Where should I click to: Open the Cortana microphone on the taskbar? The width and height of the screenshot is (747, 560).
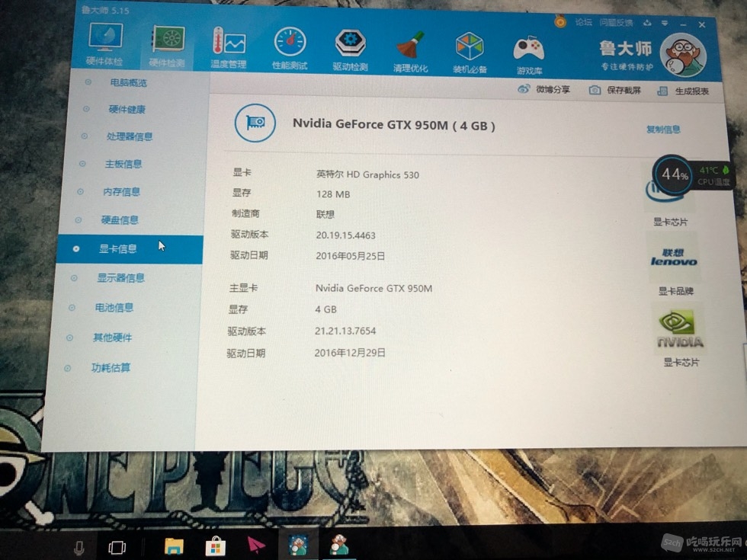(79, 548)
